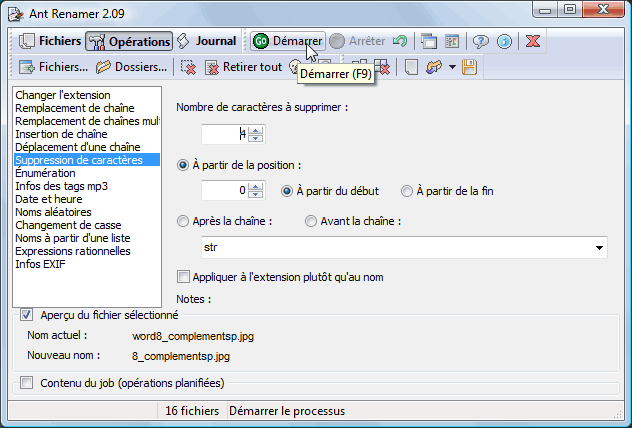The width and height of the screenshot is (632, 428).
Task: Select the À partir de la fin option
Action: point(407,191)
